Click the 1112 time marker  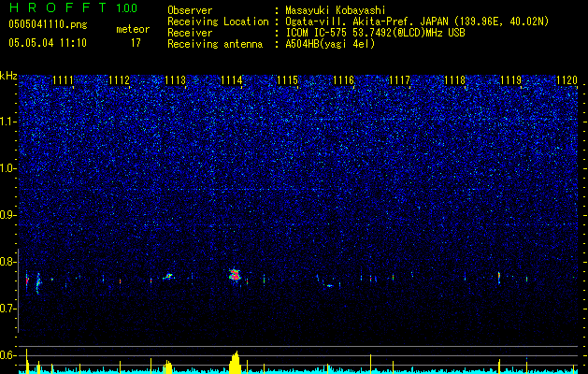[x=120, y=80]
